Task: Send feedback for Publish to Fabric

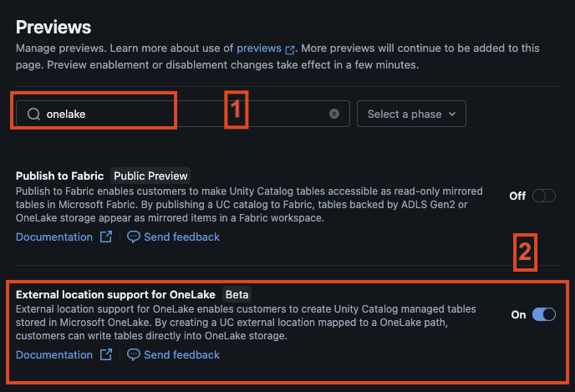Action: tap(181, 237)
